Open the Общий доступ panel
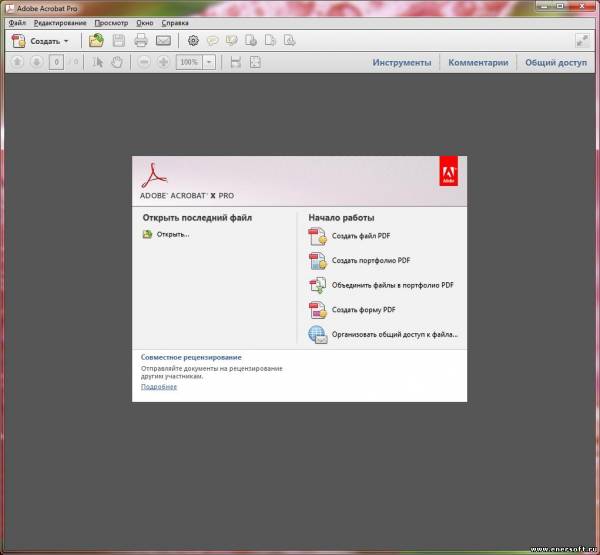The width and height of the screenshot is (600, 555). pos(556,62)
